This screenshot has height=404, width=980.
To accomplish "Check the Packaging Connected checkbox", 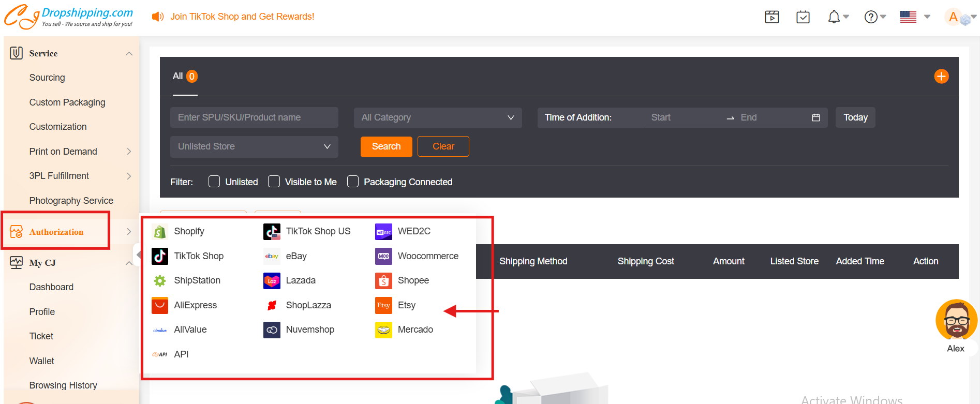I will coord(353,182).
